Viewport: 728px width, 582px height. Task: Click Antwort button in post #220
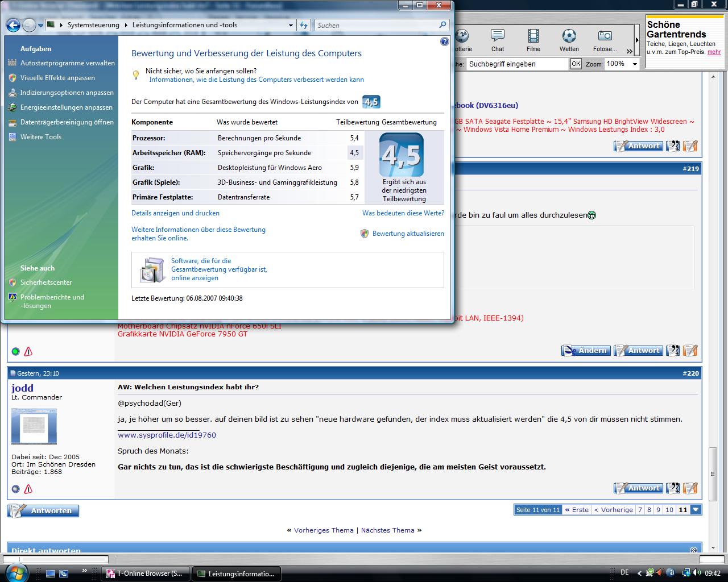[638, 488]
